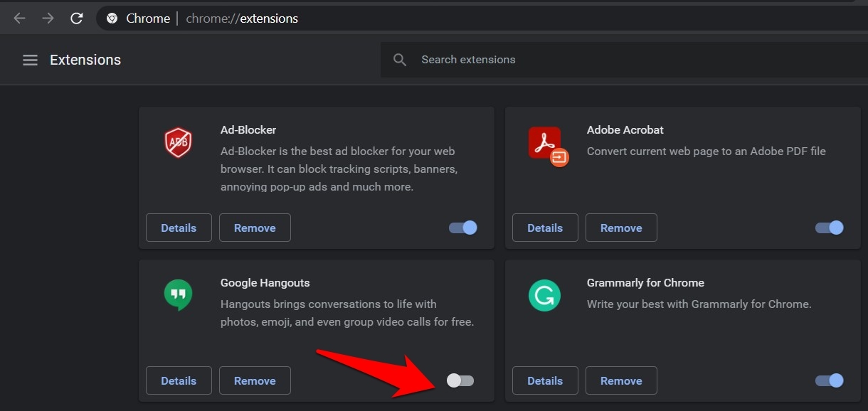Reload the chrome://extensions page

pyautogui.click(x=76, y=18)
